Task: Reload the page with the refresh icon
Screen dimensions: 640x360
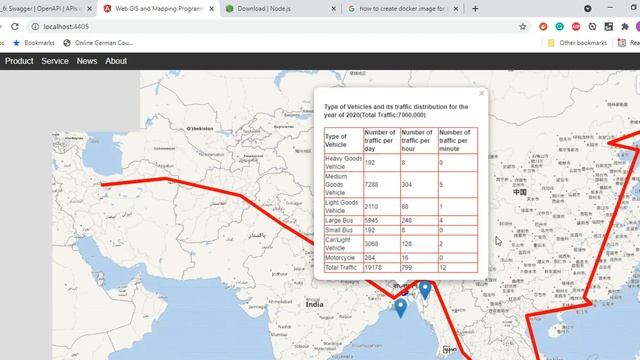Action: [x=15, y=27]
